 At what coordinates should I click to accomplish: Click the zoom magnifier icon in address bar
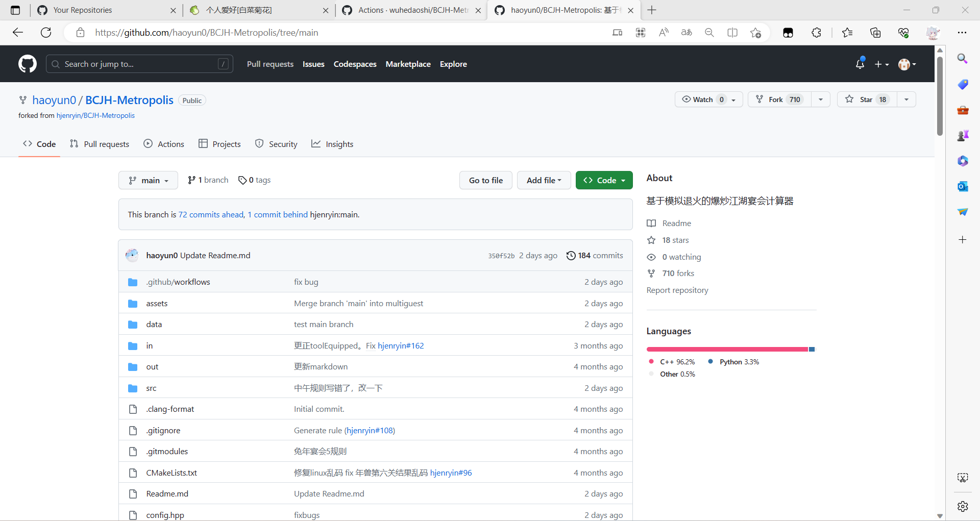709,33
